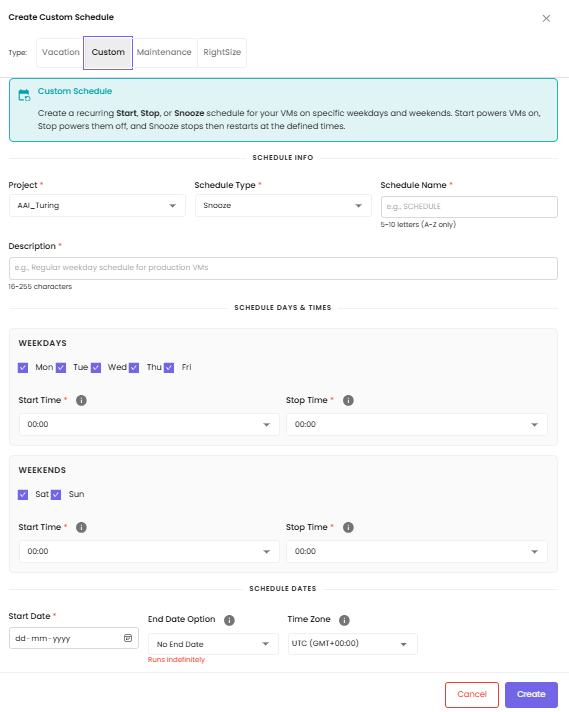569x712 pixels.
Task: Uncheck the Thu weekday checkbox
Action: (134, 367)
